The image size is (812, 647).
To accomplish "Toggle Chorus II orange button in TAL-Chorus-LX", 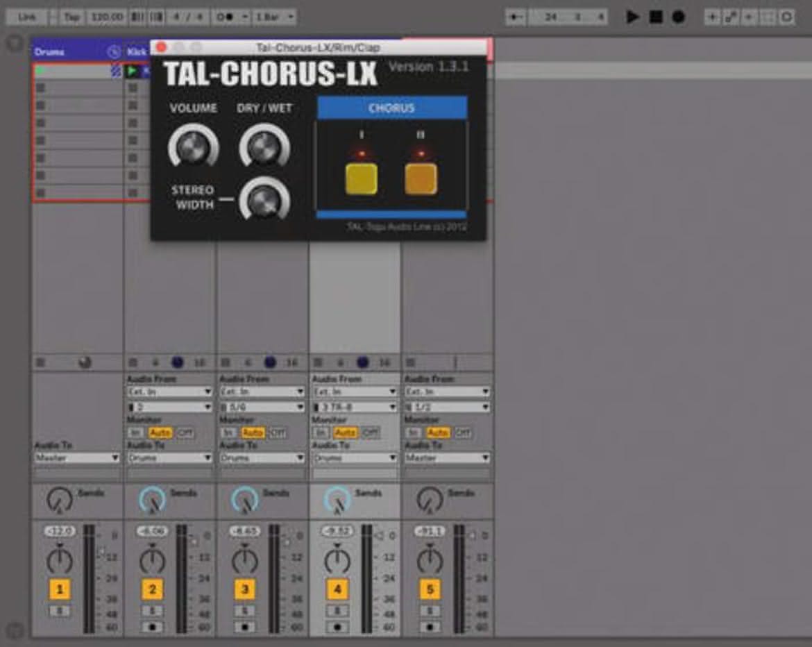I will click(x=421, y=178).
